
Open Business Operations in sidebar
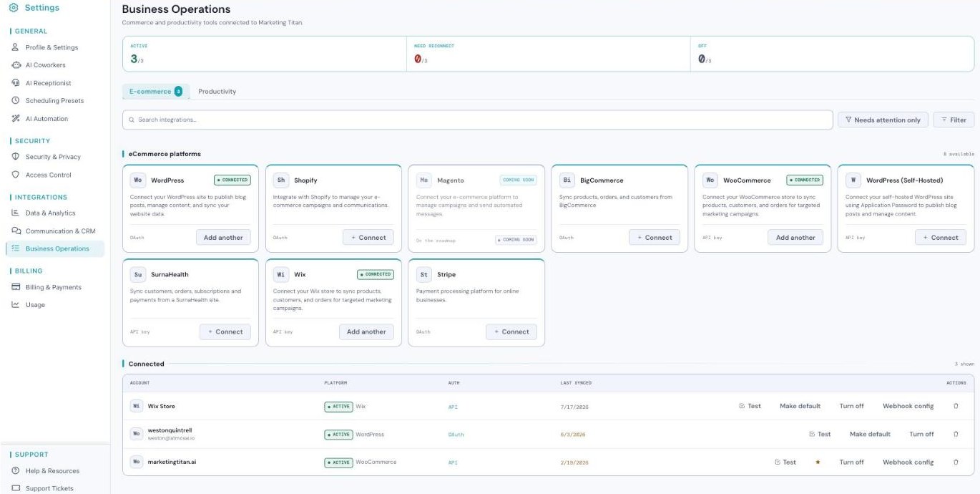[x=55, y=248]
